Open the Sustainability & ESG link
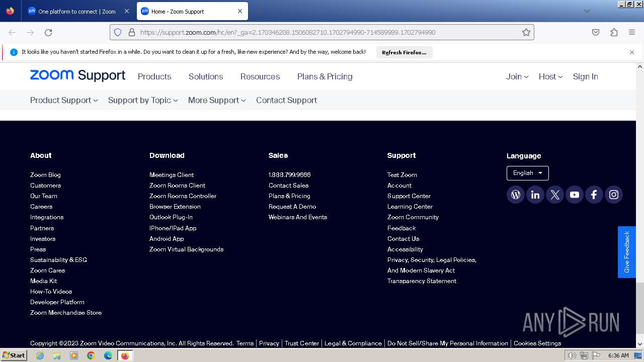This screenshot has height=362, width=644. point(58,259)
